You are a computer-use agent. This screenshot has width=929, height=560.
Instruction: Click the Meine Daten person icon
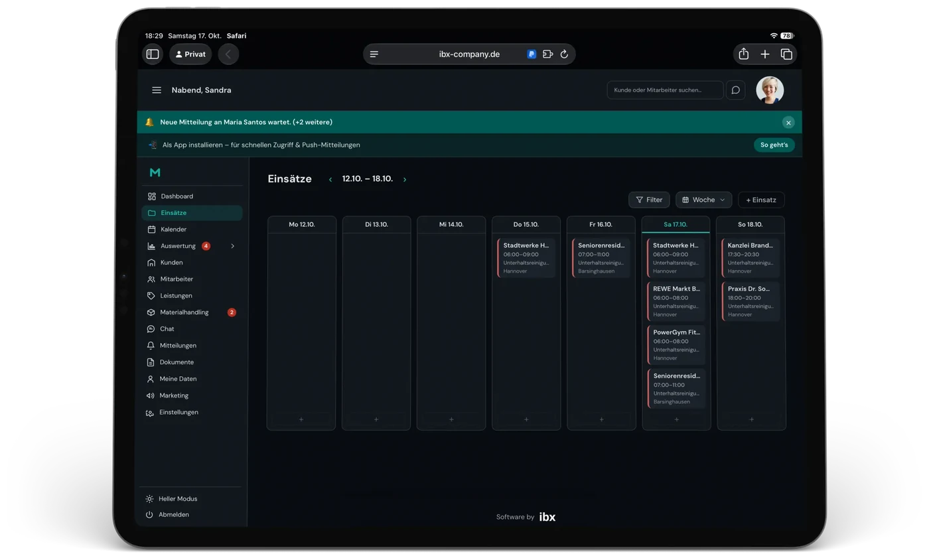pos(151,379)
